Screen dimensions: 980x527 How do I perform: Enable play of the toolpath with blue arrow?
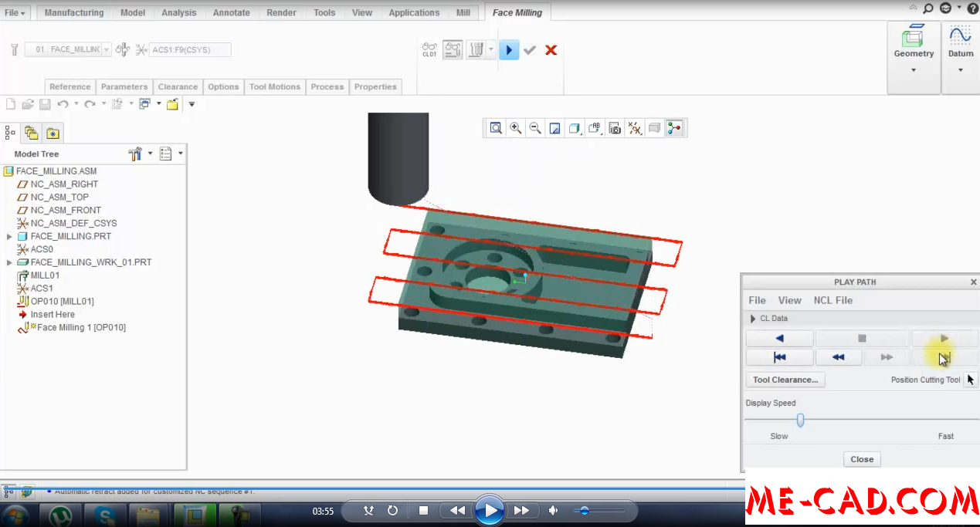[x=509, y=50]
